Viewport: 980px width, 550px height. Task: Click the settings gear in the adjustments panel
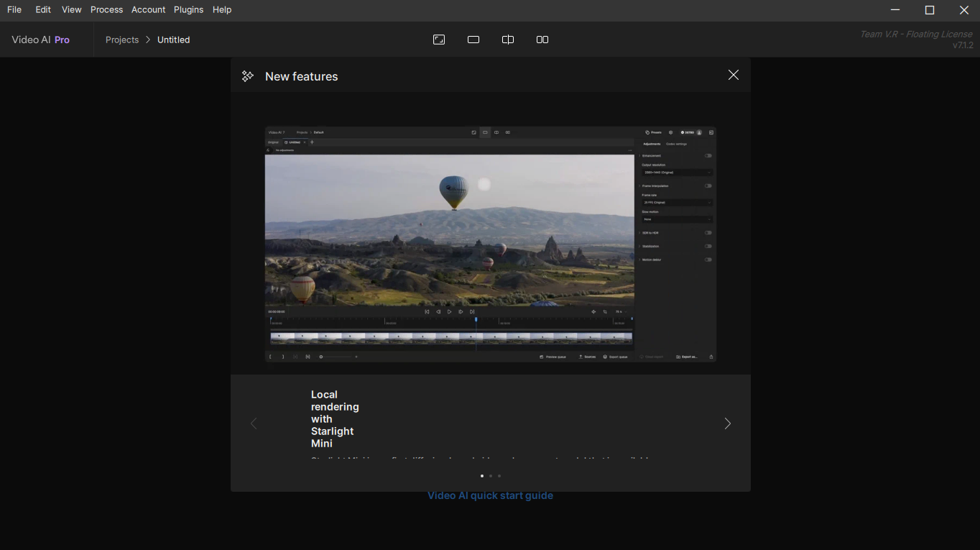point(670,132)
